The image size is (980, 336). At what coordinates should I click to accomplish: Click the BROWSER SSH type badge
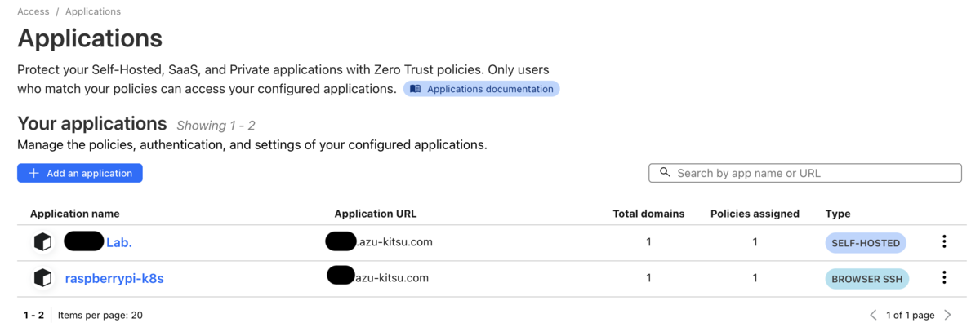[x=867, y=279]
